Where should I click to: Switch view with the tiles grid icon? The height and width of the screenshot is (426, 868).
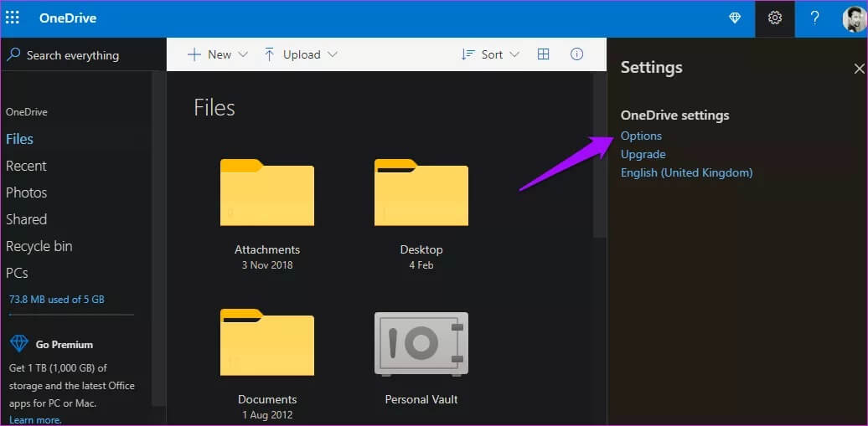point(544,54)
